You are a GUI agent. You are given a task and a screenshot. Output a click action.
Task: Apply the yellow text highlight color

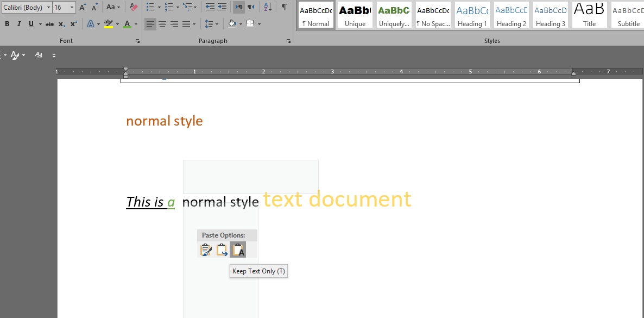[108, 24]
